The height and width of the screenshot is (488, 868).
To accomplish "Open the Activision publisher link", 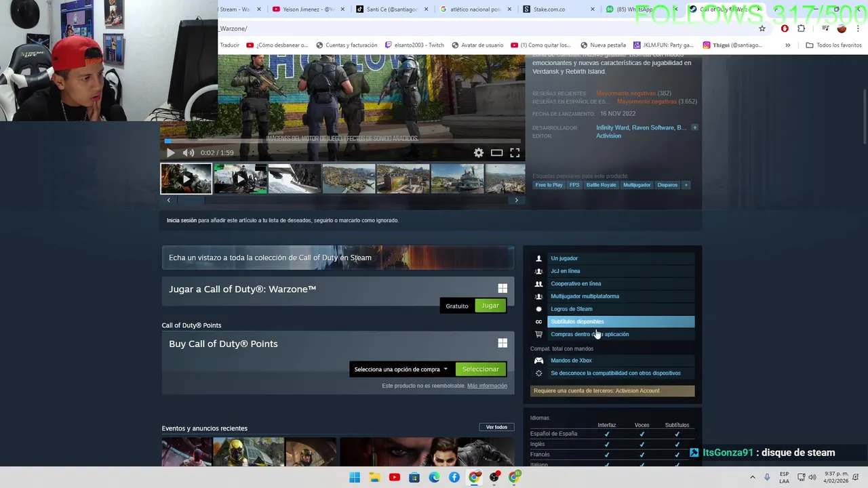I will pyautogui.click(x=608, y=136).
